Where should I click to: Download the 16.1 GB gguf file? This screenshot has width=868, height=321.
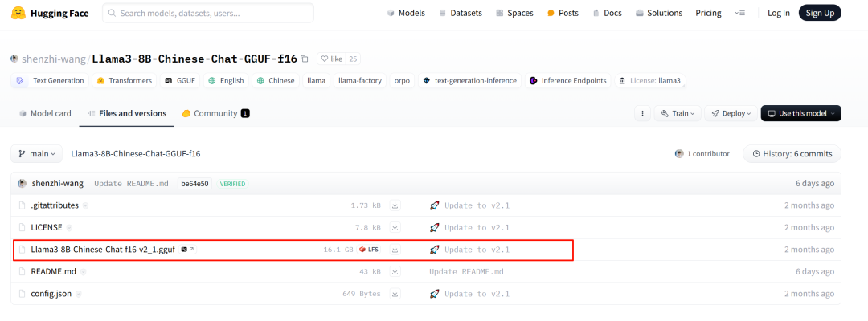coord(395,249)
